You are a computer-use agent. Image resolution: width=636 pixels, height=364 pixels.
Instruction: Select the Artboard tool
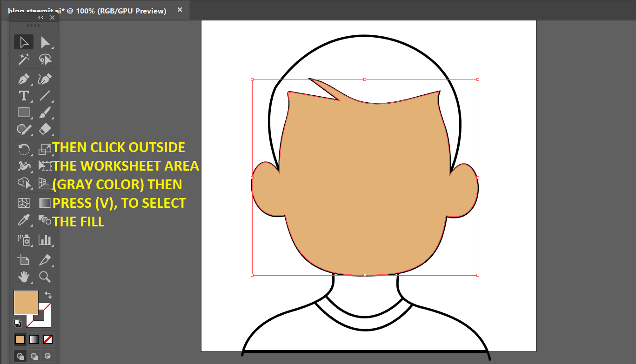click(x=24, y=260)
